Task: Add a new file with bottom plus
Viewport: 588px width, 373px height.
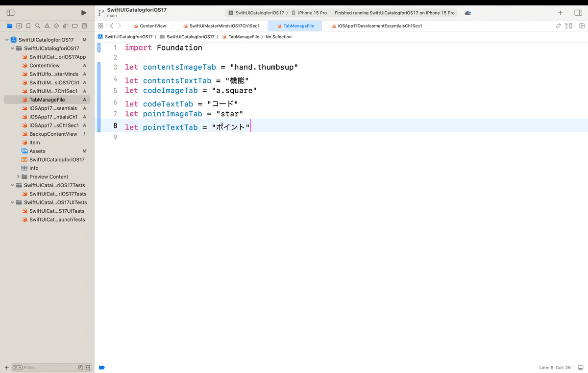Action: tap(6, 367)
